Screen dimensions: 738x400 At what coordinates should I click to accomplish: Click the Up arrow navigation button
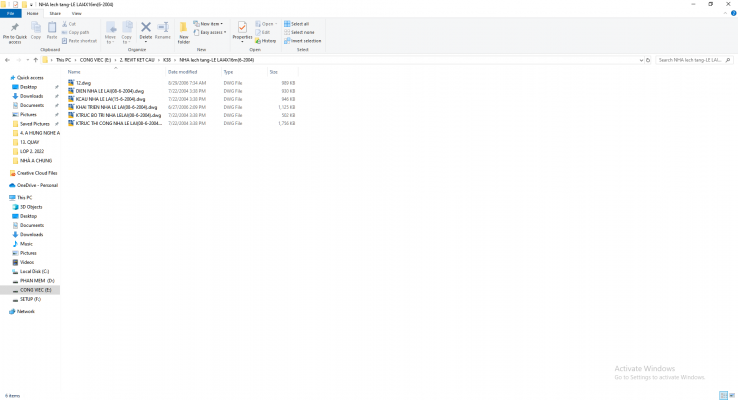click(x=36, y=60)
